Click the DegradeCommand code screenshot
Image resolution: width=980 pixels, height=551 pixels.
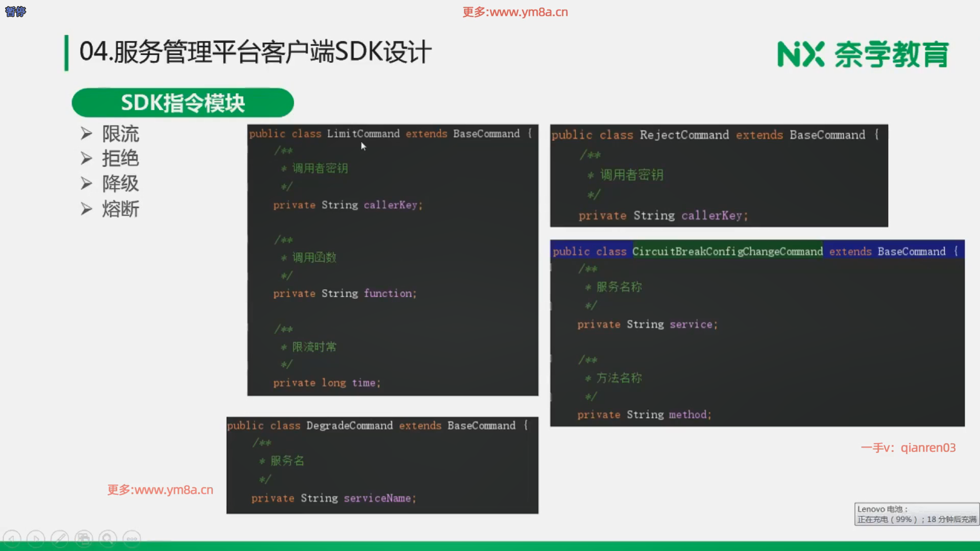382,465
